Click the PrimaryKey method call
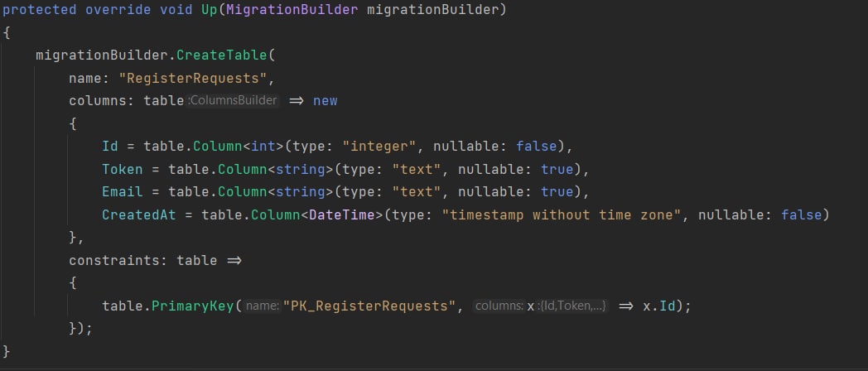 point(193,306)
